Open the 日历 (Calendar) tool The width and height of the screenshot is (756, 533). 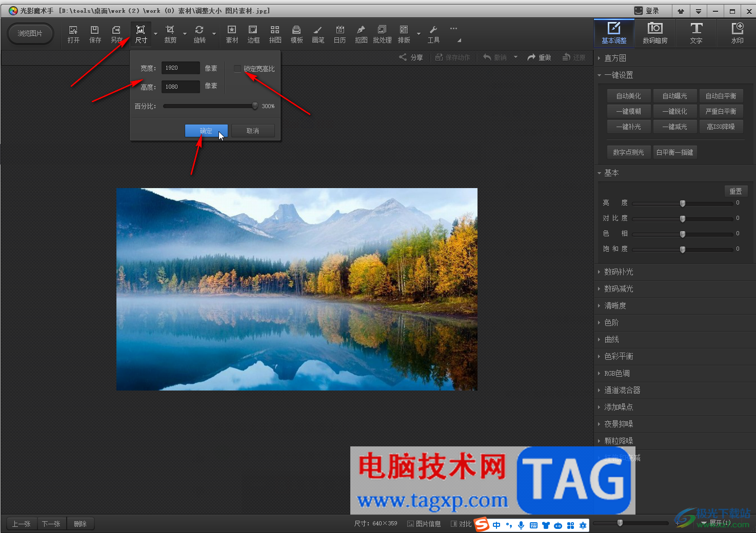click(x=340, y=34)
